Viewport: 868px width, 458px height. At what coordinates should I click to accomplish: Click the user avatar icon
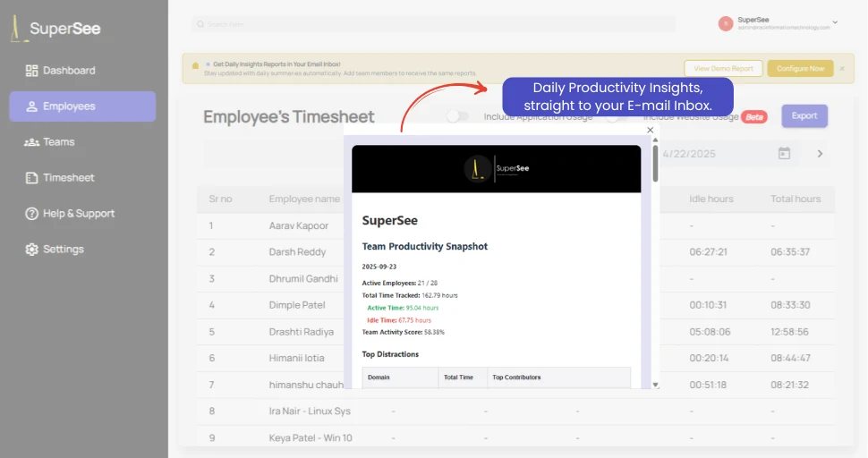[x=725, y=24]
